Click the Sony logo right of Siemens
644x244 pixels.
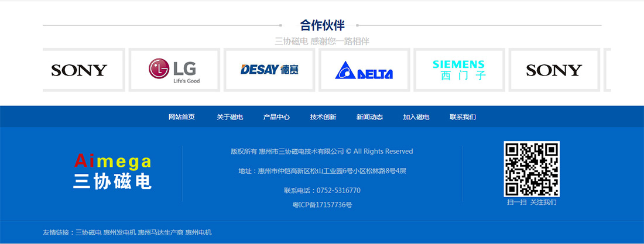point(554,70)
